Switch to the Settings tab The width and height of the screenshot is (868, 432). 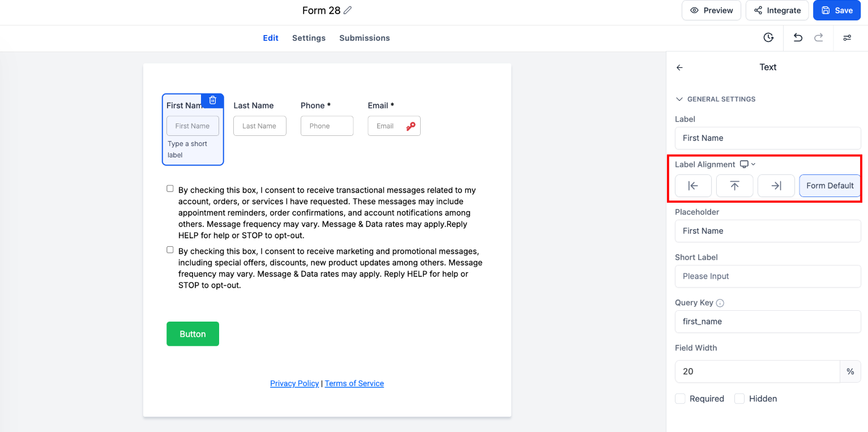[x=309, y=38]
